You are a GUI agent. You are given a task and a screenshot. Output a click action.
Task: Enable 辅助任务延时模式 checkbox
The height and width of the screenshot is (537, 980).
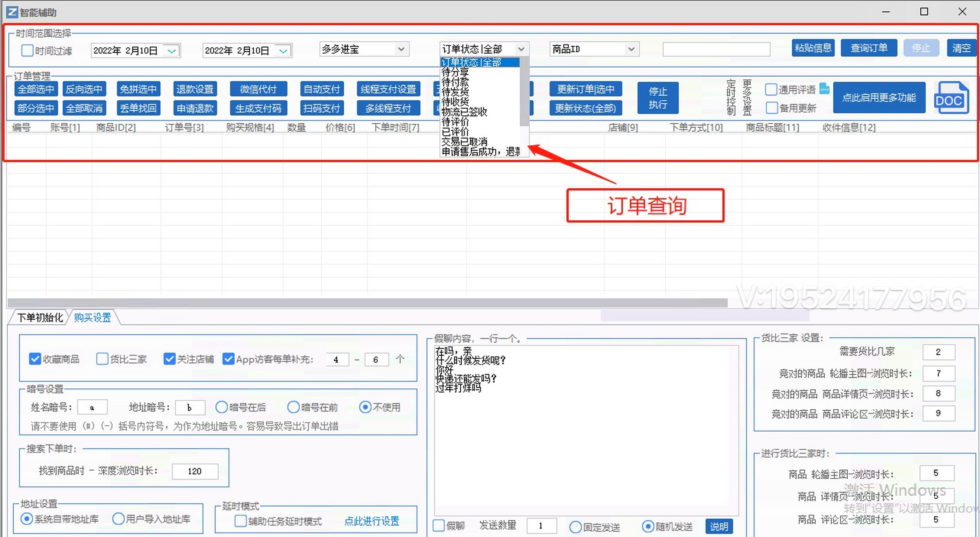pyautogui.click(x=241, y=521)
